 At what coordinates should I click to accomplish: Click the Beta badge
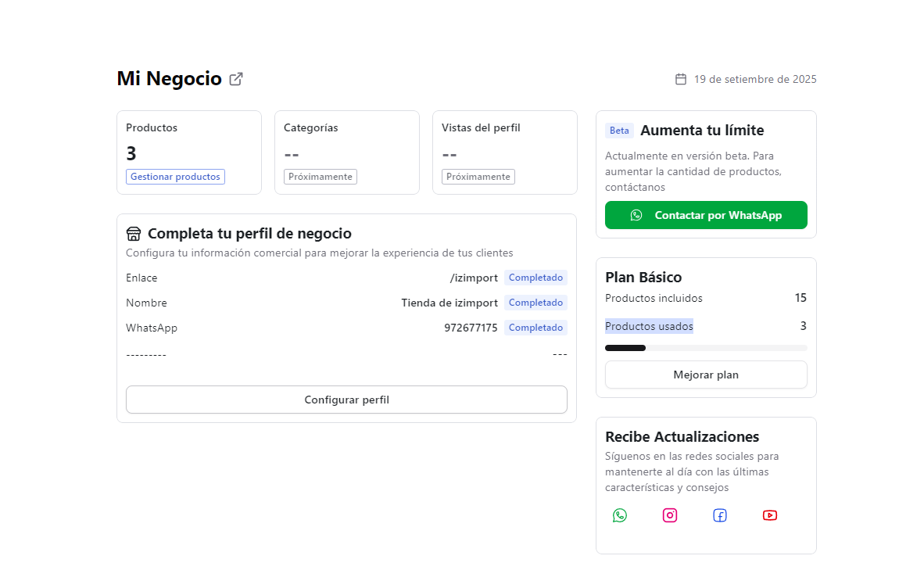point(619,131)
